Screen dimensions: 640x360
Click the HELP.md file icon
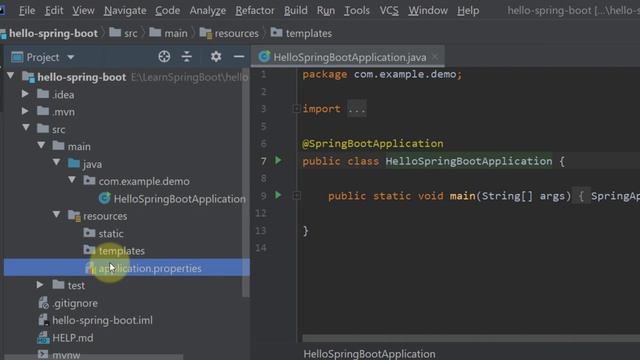coord(43,338)
